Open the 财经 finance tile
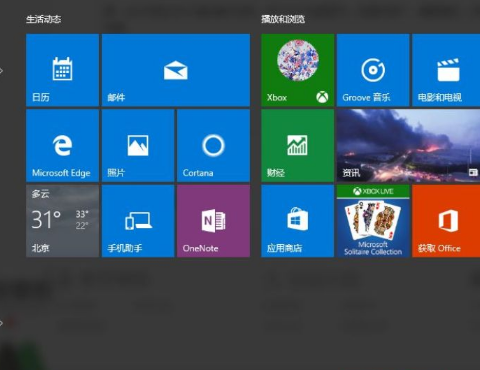Image resolution: width=480 pixels, height=370 pixels. point(298,146)
